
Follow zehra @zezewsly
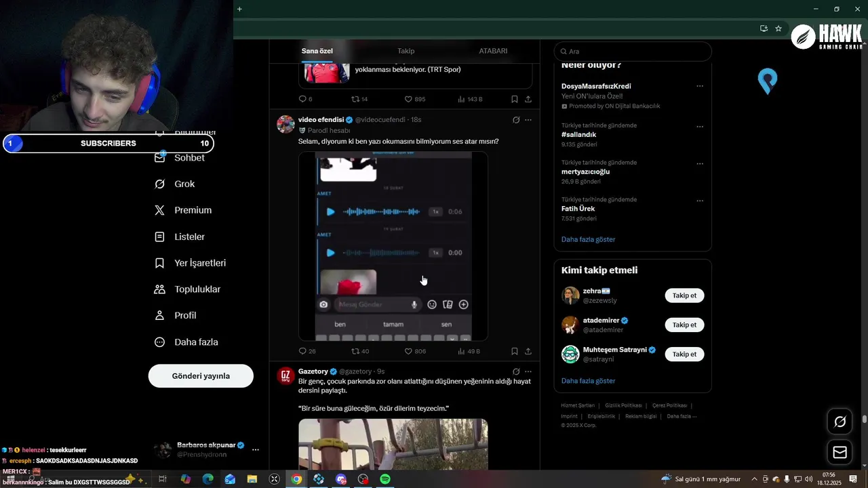click(684, 296)
